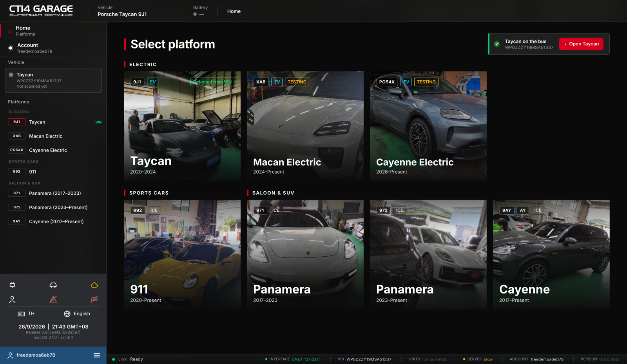Open the Panamera 2017–2023 platform card

tap(305, 255)
